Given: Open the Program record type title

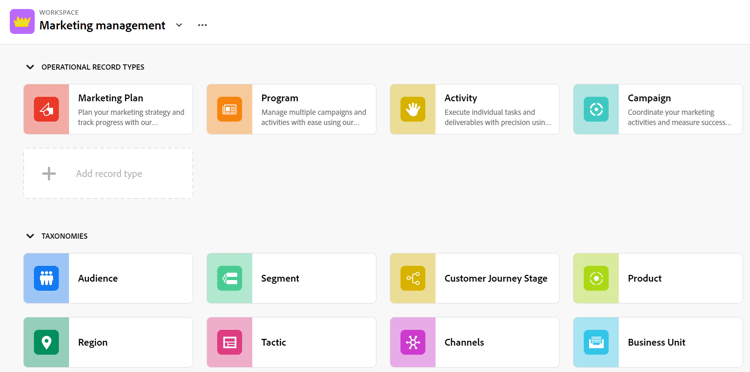Looking at the screenshot, I should pos(280,98).
